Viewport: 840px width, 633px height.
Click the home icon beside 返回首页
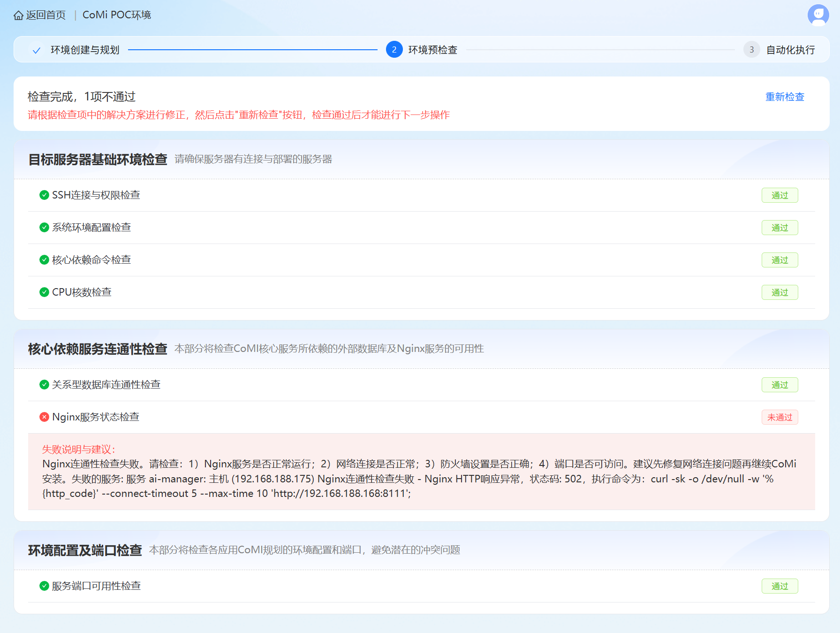coord(18,15)
